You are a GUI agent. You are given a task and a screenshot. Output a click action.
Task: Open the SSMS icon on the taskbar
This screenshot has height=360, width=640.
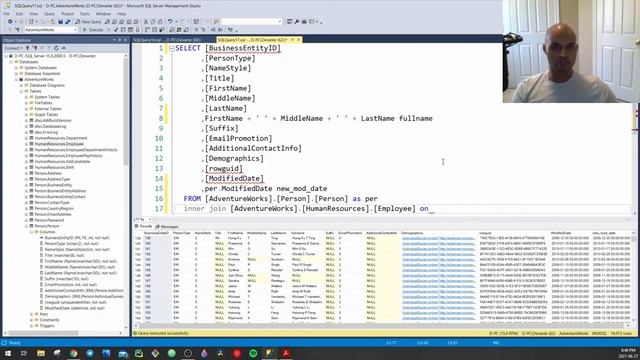(x=269, y=353)
